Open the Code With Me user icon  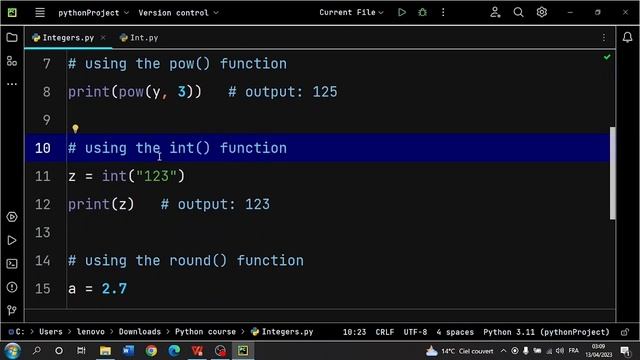(x=495, y=13)
